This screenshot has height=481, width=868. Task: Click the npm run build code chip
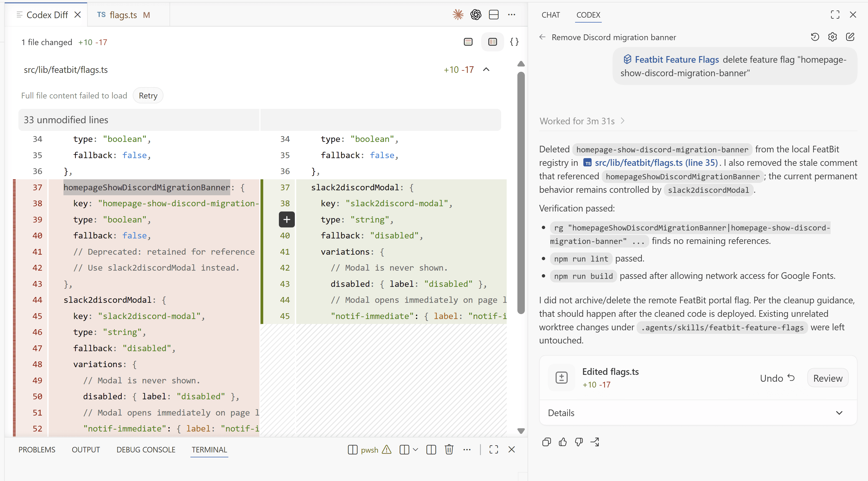coord(583,276)
